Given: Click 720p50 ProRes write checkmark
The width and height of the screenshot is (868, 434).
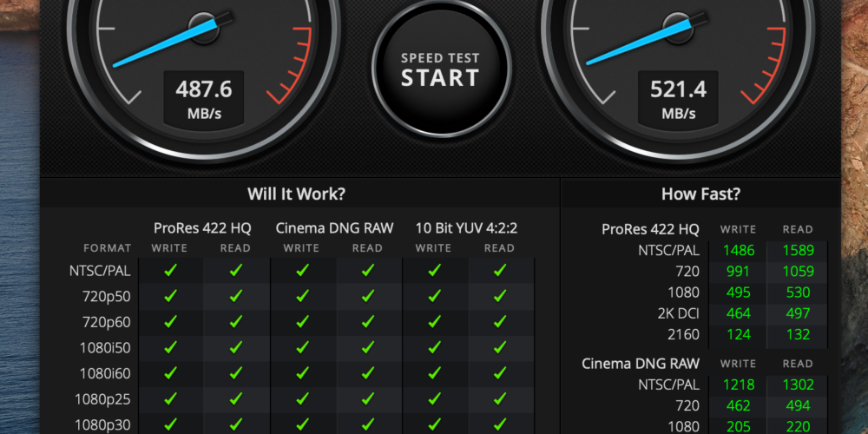Looking at the screenshot, I should (x=170, y=296).
